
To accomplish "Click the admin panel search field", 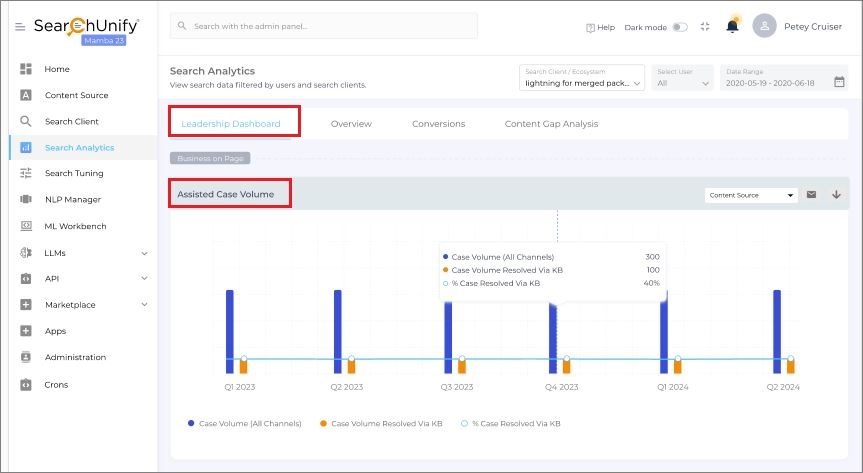I will [324, 25].
